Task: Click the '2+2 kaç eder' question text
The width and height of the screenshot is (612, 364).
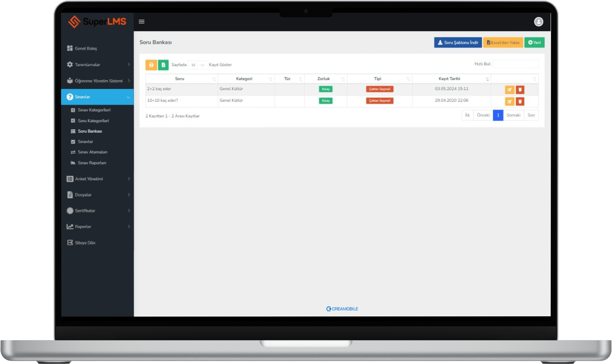Action: pos(159,89)
